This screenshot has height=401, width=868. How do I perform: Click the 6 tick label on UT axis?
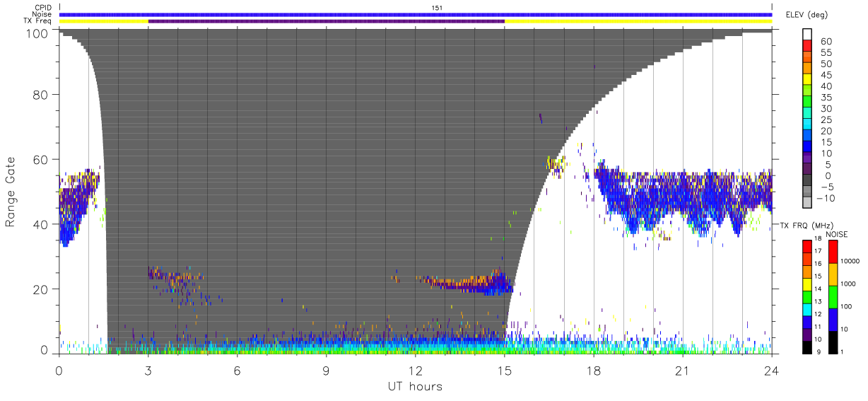click(x=237, y=371)
